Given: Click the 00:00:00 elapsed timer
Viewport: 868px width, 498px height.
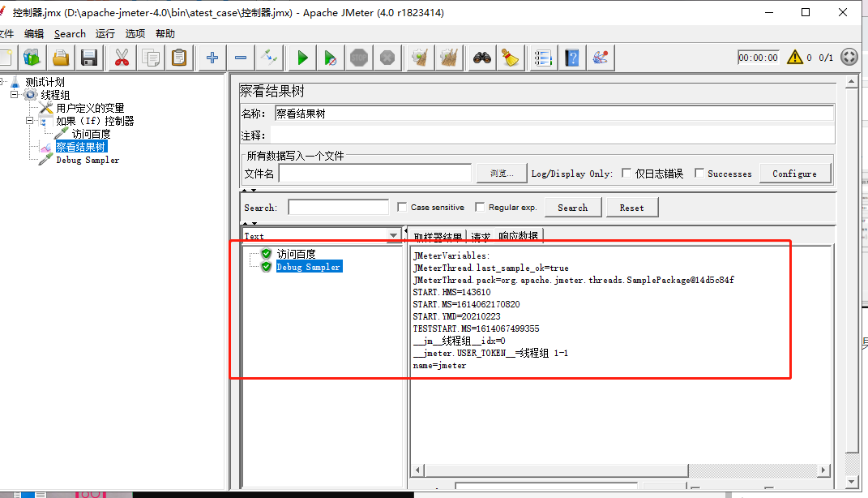Looking at the screenshot, I should pyautogui.click(x=758, y=58).
